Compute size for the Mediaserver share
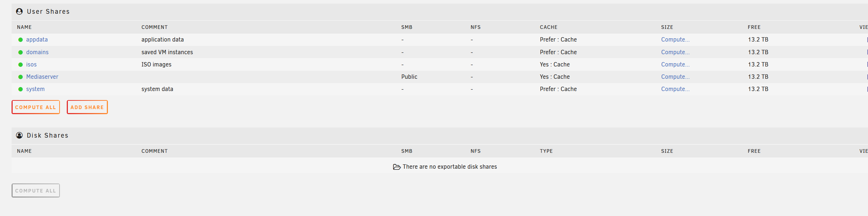868x216 pixels. 675,77
